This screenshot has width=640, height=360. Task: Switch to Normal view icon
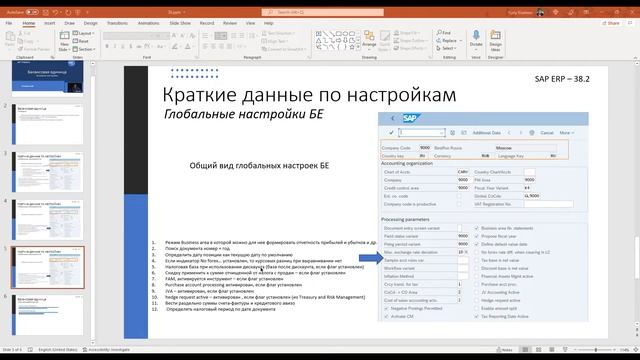[x=525, y=350]
